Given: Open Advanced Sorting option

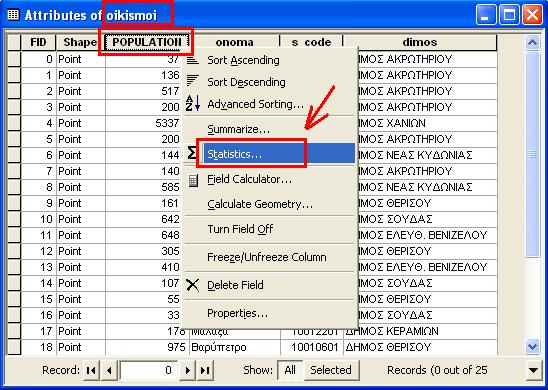Looking at the screenshot, I should (255, 104).
